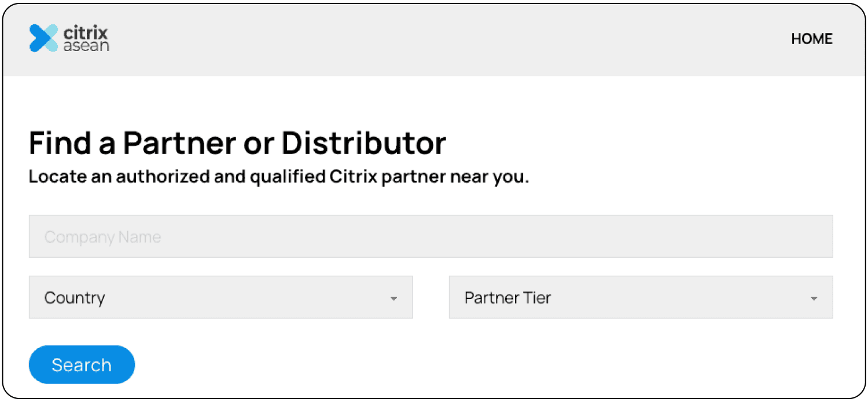Click the right end of Company Name field
This screenshot has width=868, height=402.
tap(810, 236)
